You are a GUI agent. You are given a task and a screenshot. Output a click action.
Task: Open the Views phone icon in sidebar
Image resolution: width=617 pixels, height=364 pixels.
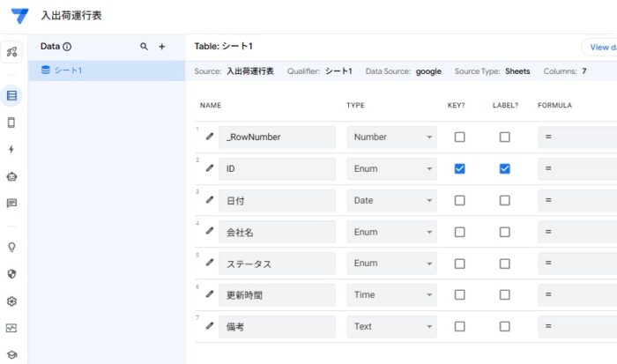[11, 123]
